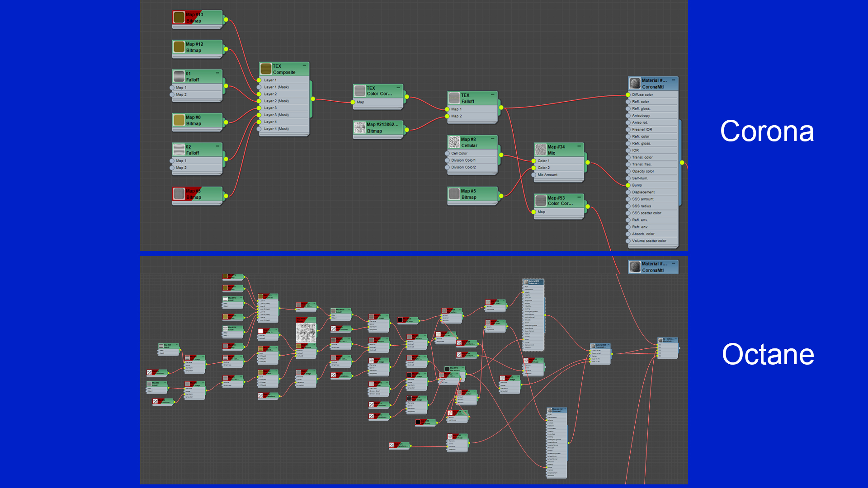
Task: Click the TEX Color Correction node thumbnail
Action: (360, 91)
